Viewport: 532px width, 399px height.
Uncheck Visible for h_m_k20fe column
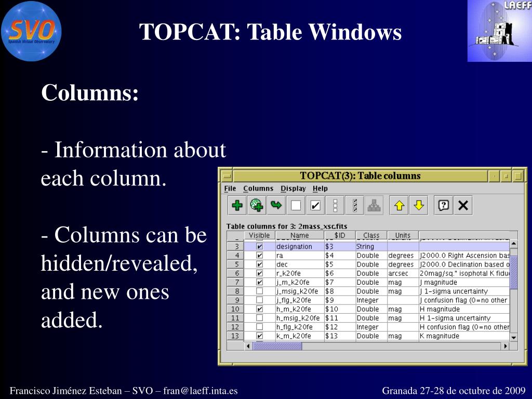pos(260,309)
